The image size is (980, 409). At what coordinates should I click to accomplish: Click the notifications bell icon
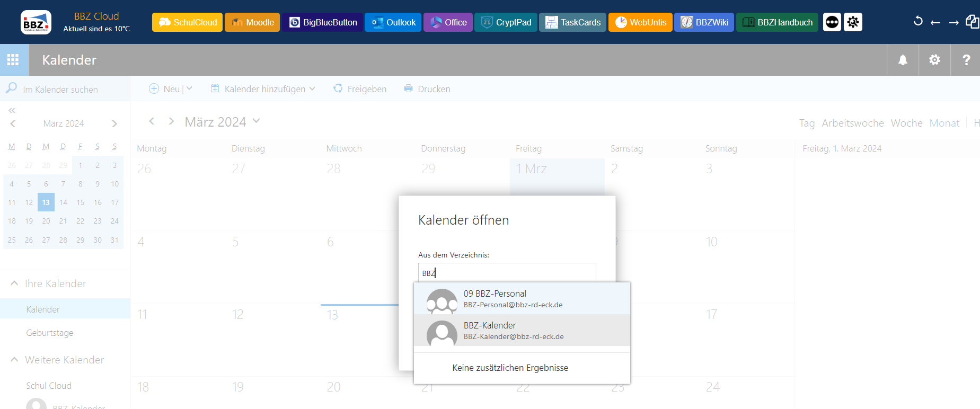coord(903,60)
